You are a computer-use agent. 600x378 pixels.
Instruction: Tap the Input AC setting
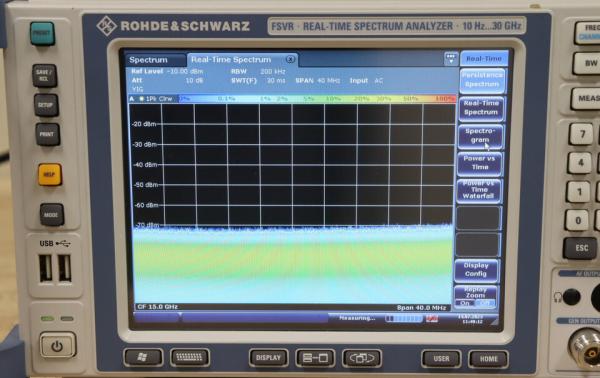[x=366, y=81]
